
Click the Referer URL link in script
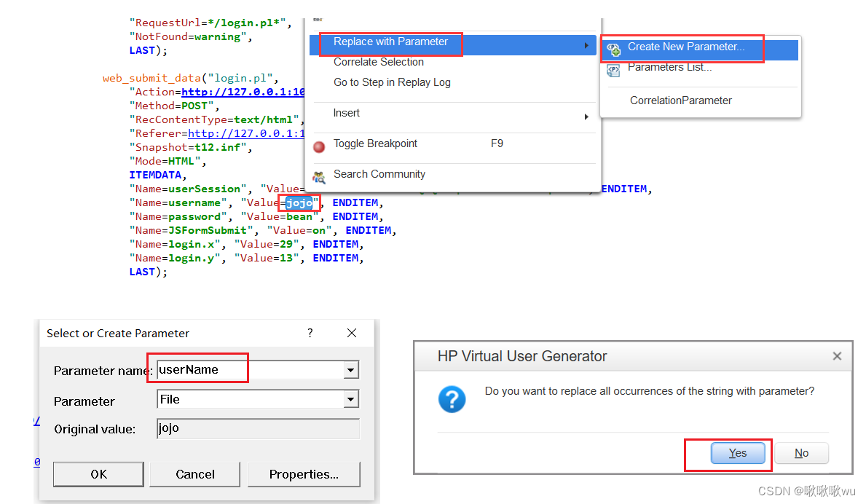point(246,133)
